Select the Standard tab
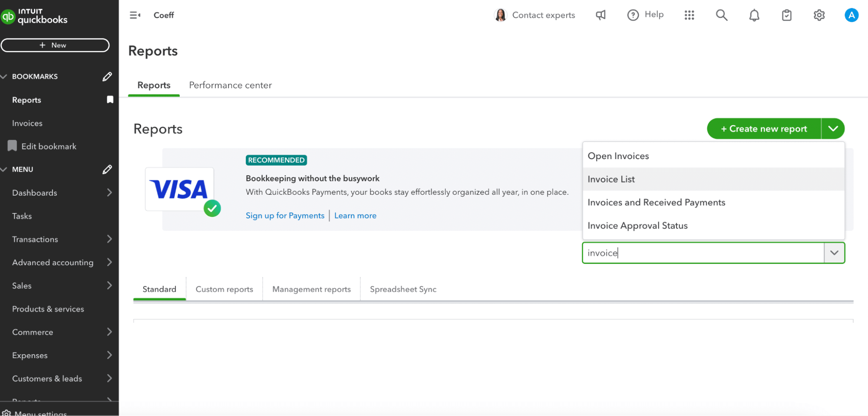The width and height of the screenshot is (868, 416). click(159, 289)
